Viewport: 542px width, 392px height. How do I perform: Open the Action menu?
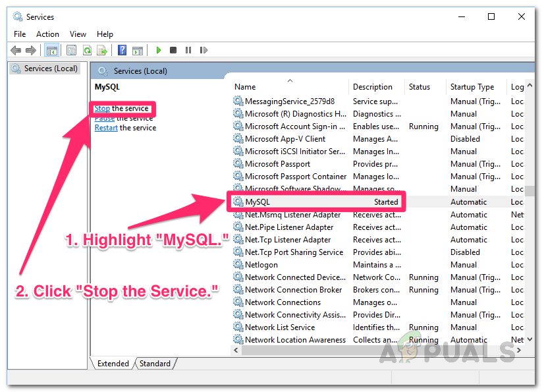(x=47, y=34)
